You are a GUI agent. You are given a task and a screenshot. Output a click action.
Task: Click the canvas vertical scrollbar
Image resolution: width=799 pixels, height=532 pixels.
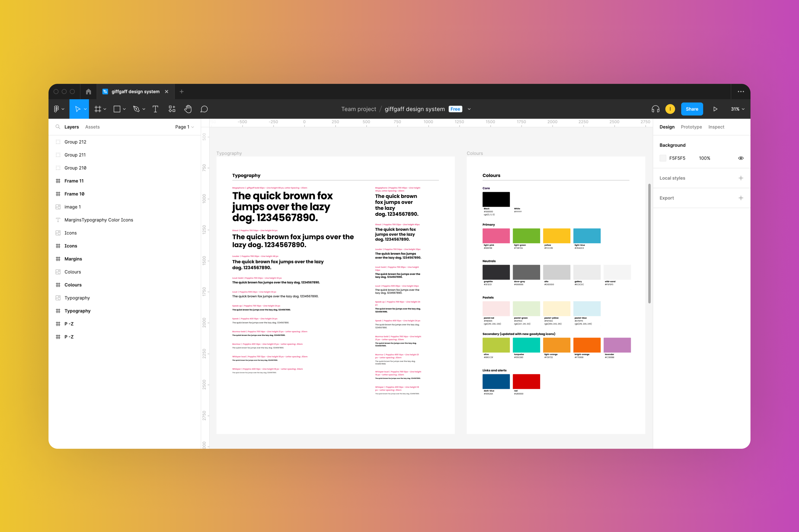click(649, 243)
